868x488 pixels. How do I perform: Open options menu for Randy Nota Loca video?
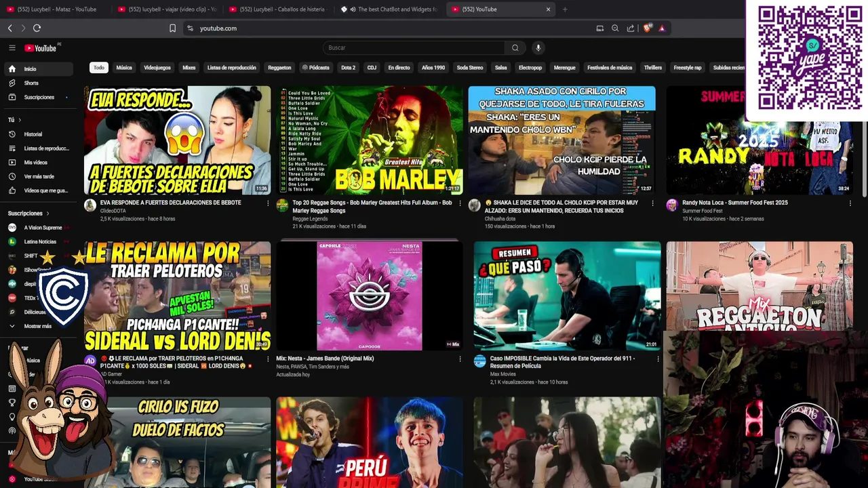click(850, 203)
